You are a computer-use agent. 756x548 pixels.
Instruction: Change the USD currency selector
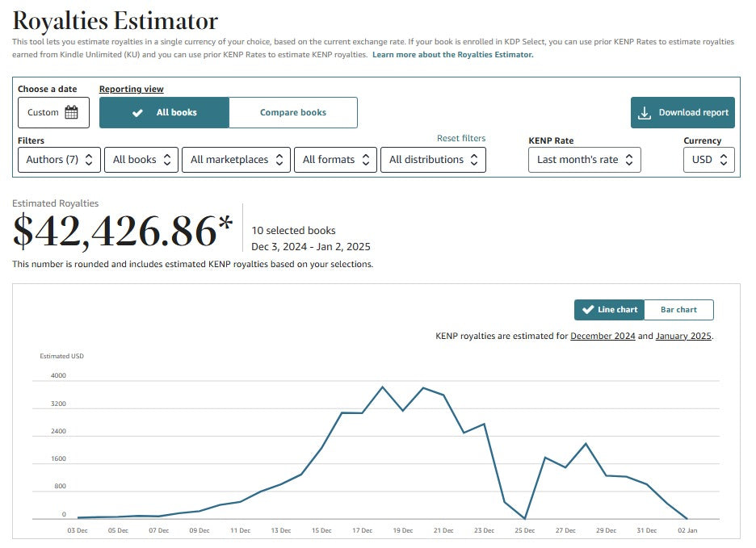[x=709, y=160]
